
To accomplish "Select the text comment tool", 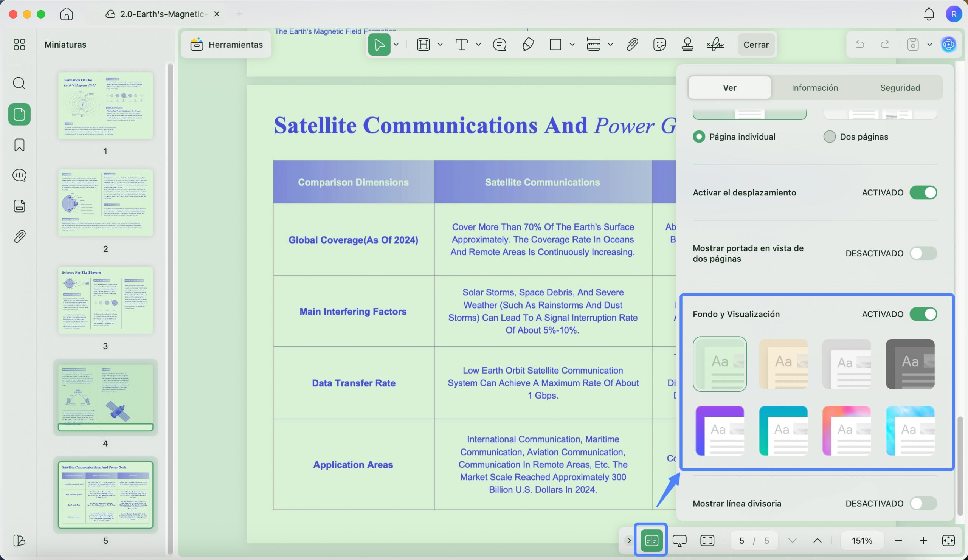I will (x=461, y=45).
